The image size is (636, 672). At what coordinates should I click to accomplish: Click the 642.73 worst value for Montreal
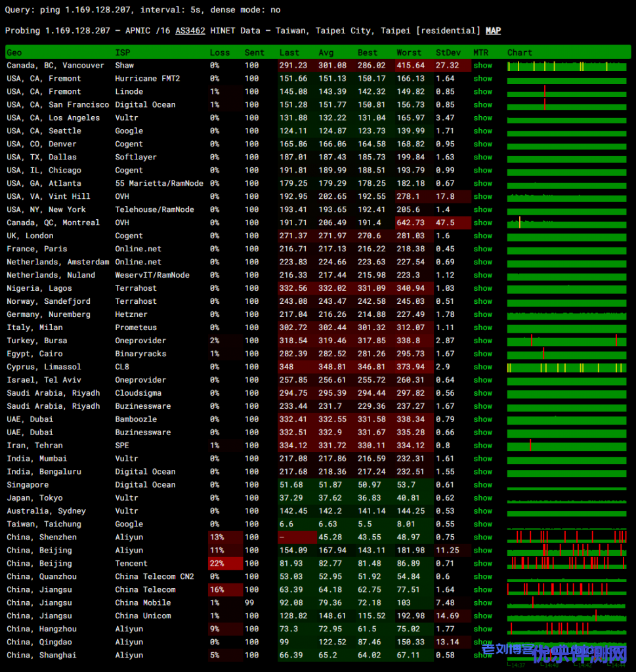tap(411, 222)
